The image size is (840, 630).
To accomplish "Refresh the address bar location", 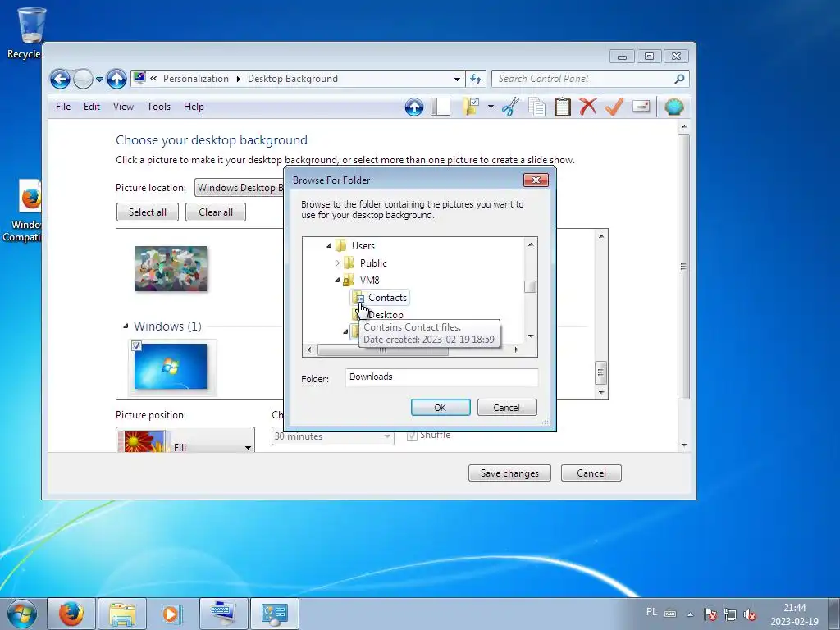I will [476, 79].
